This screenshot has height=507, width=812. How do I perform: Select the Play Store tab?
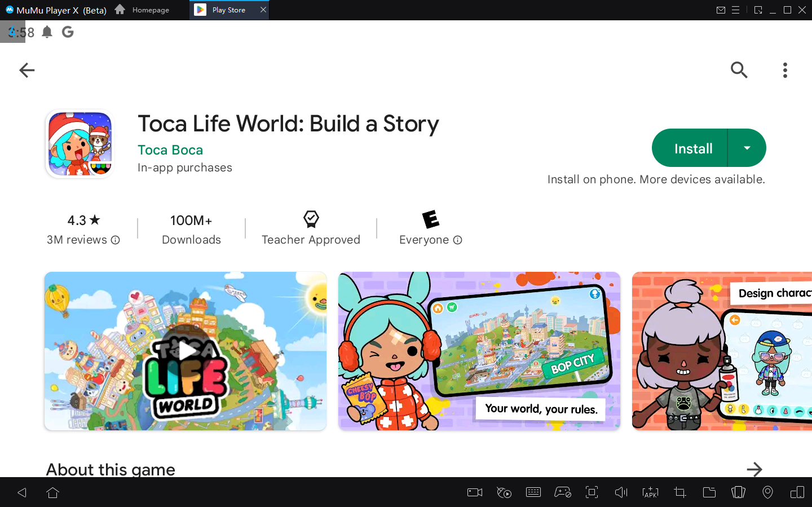tap(229, 10)
